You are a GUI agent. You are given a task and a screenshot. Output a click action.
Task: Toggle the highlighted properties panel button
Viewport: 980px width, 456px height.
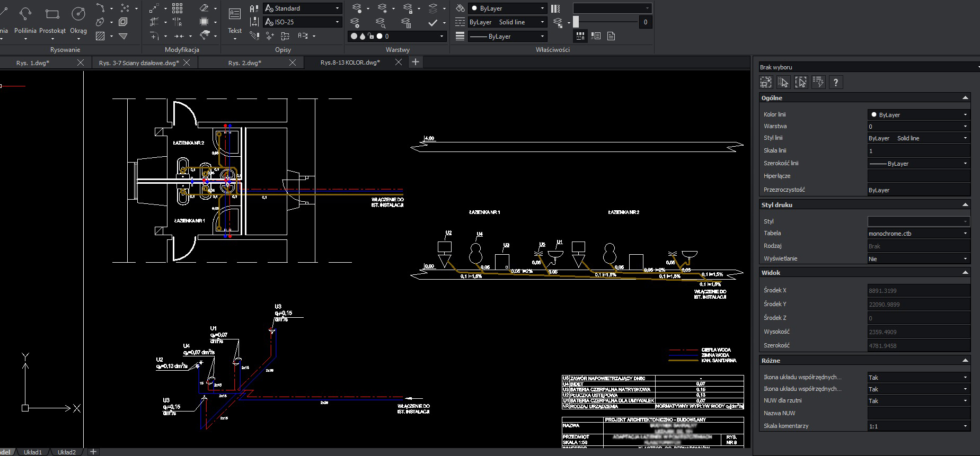pos(580,36)
